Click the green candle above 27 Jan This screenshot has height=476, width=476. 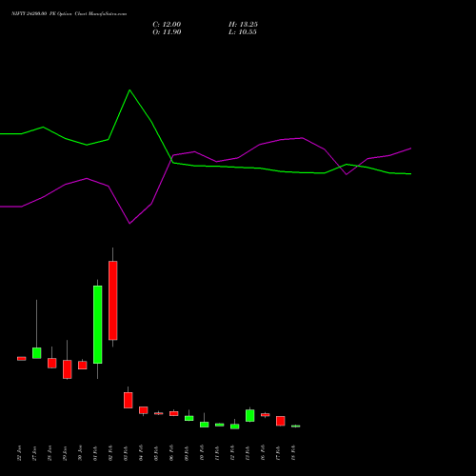click(x=37, y=353)
